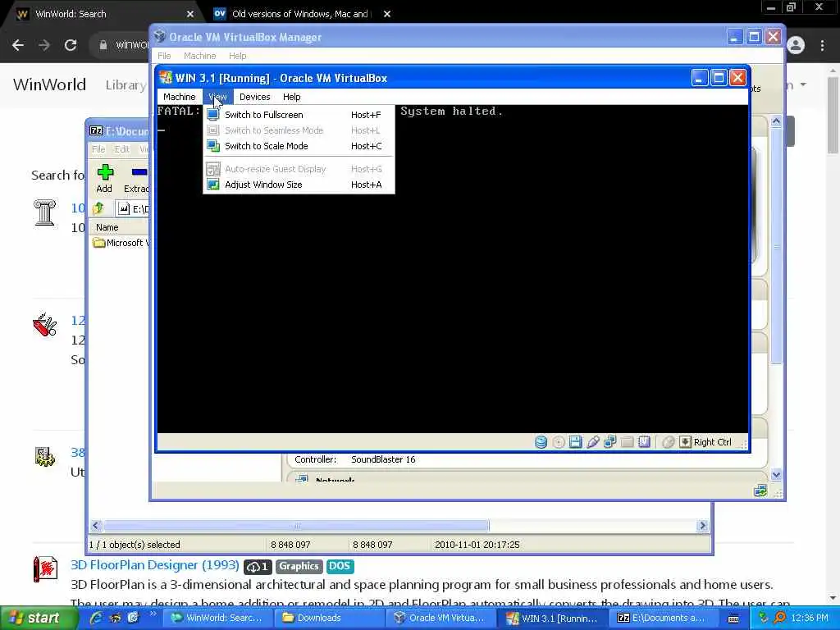This screenshot has width=840, height=630.
Task: Click the 7-Zip horizontal scrollbar thumb
Action: [296, 526]
